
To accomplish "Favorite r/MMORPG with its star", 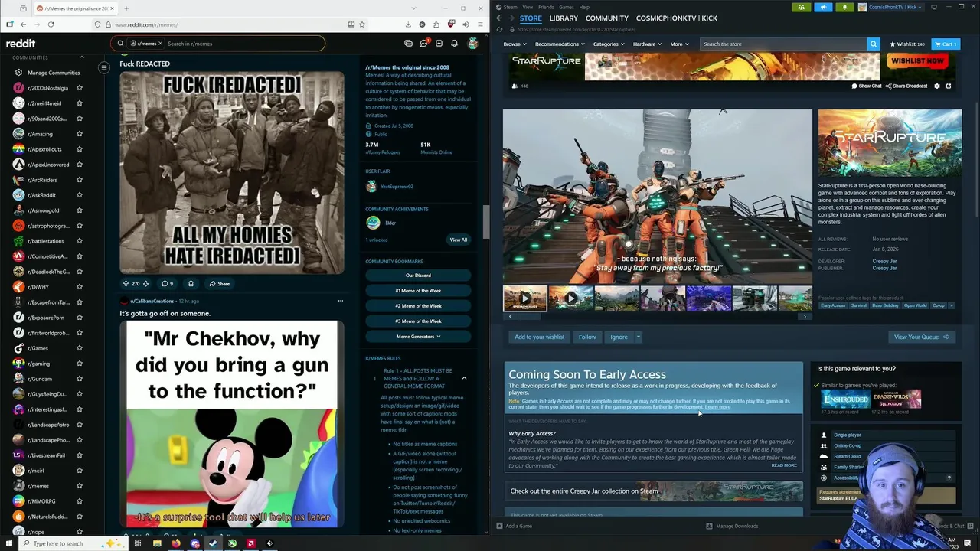I will point(79,501).
